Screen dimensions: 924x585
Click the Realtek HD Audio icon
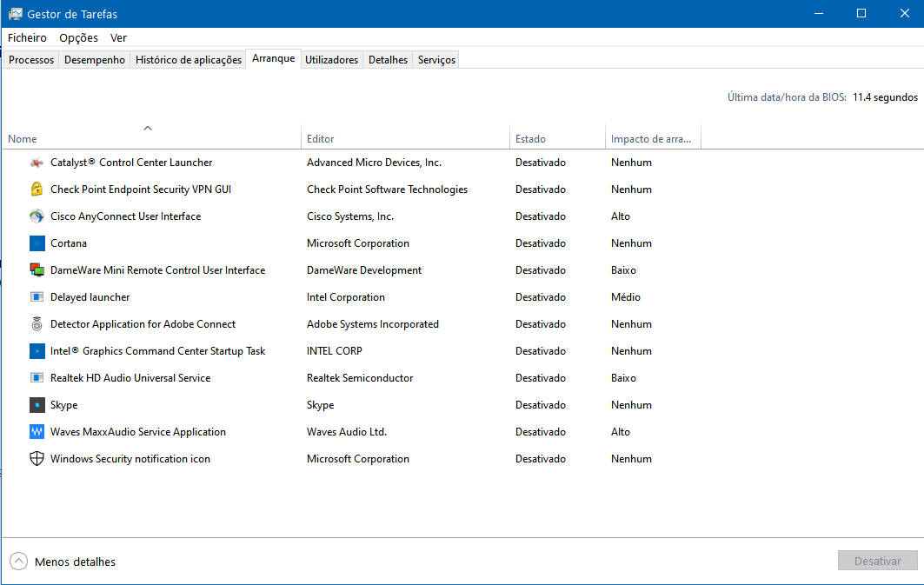pos(37,377)
